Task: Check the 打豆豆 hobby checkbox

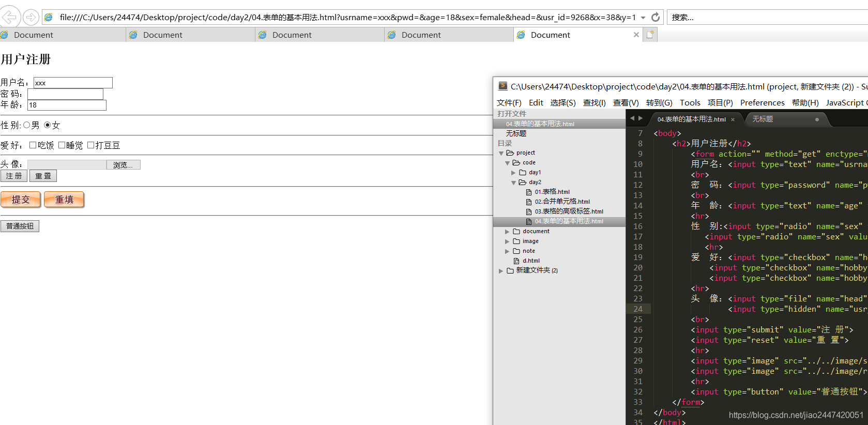Action: 90,145
